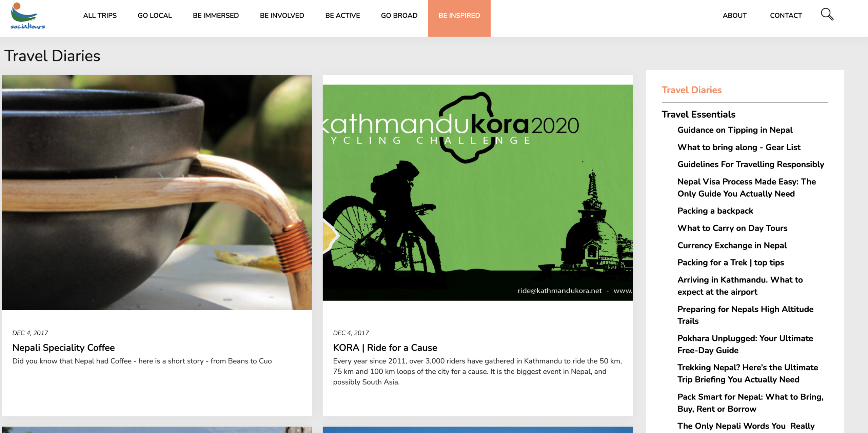Open the ABOUT page link
Screen dimensions: 868x433
point(734,16)
